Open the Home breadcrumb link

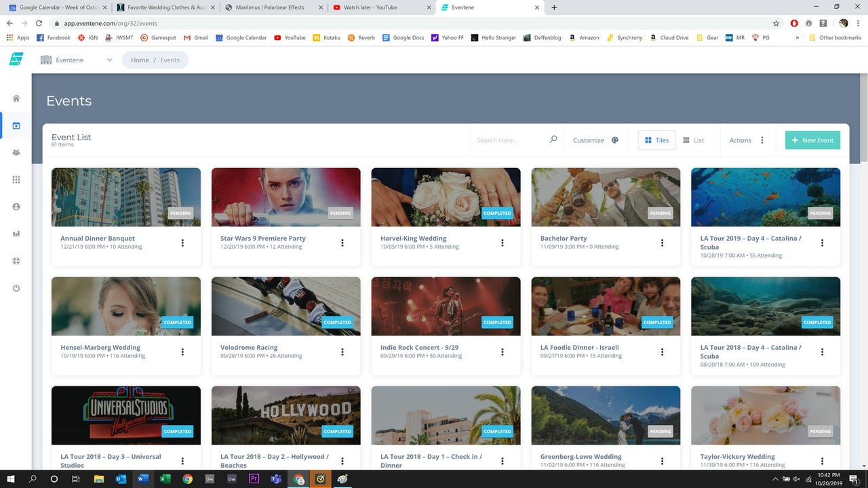(140, 60)
